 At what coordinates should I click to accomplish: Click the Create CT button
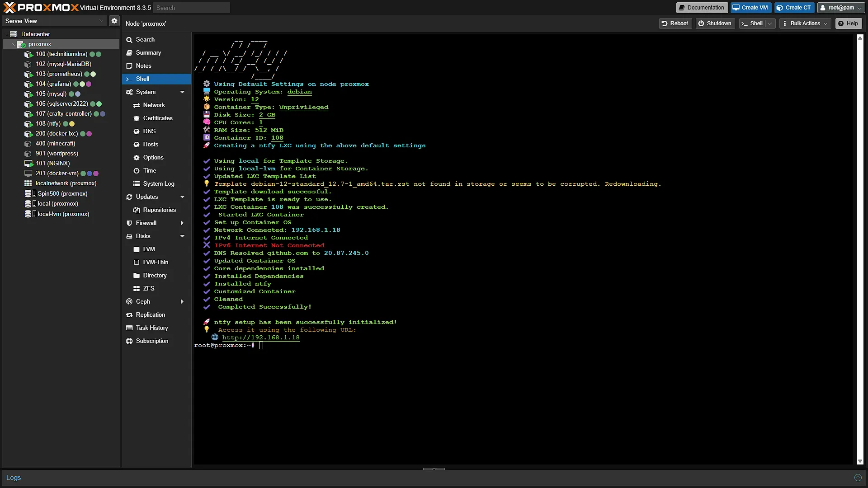coord(794,8)
